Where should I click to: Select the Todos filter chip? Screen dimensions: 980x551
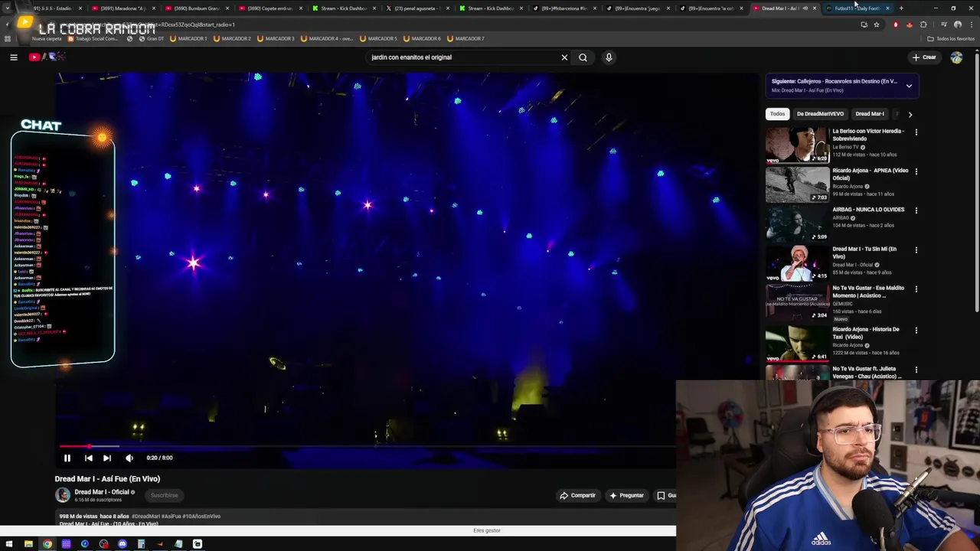[777, 114]
